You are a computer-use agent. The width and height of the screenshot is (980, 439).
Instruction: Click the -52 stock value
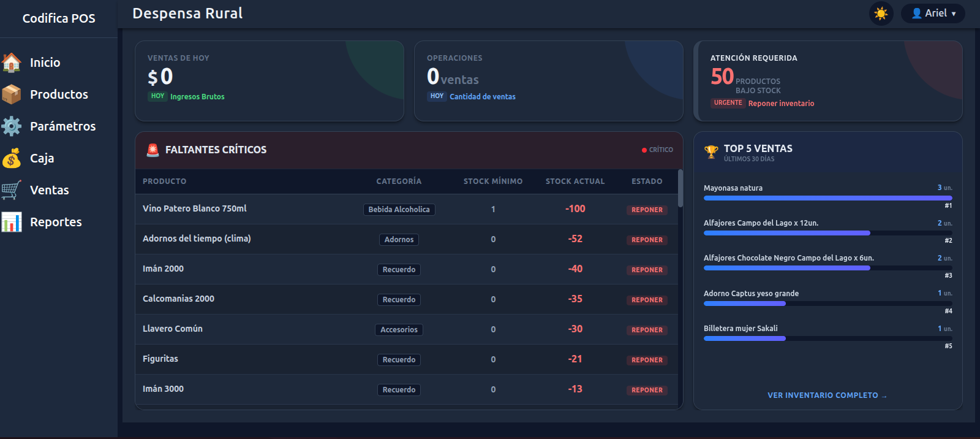pyautogui.click(x=575, y=239)
